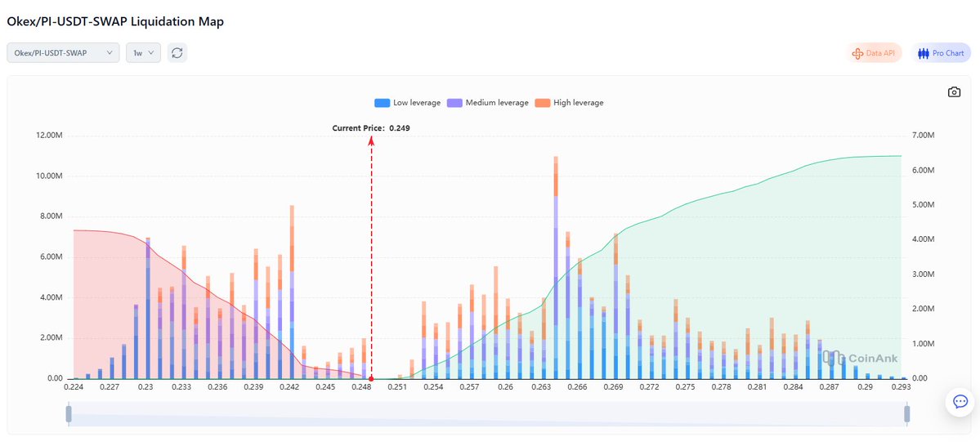Screen dimensions: 980x446
Task: Click the camera screenshot icon
Action: pyautogui.click(x=954, y=92)
